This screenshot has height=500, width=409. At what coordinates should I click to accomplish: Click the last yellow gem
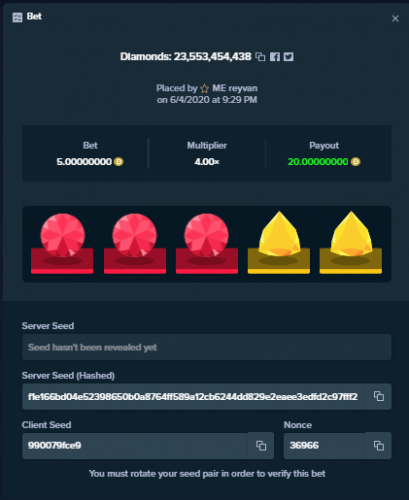coord(351,234)
